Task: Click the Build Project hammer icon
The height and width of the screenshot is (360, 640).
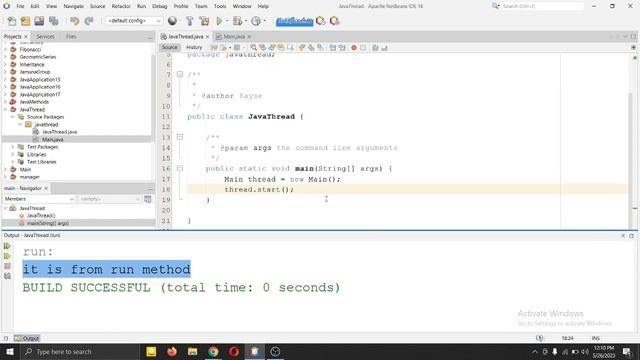Action: (x=190, y=21)
